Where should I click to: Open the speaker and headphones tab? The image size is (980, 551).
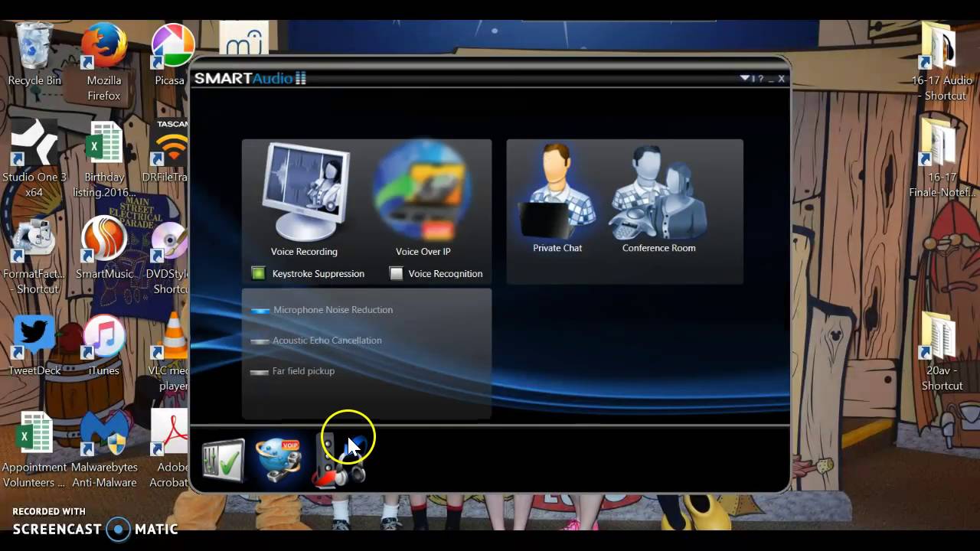click(340, 460)
